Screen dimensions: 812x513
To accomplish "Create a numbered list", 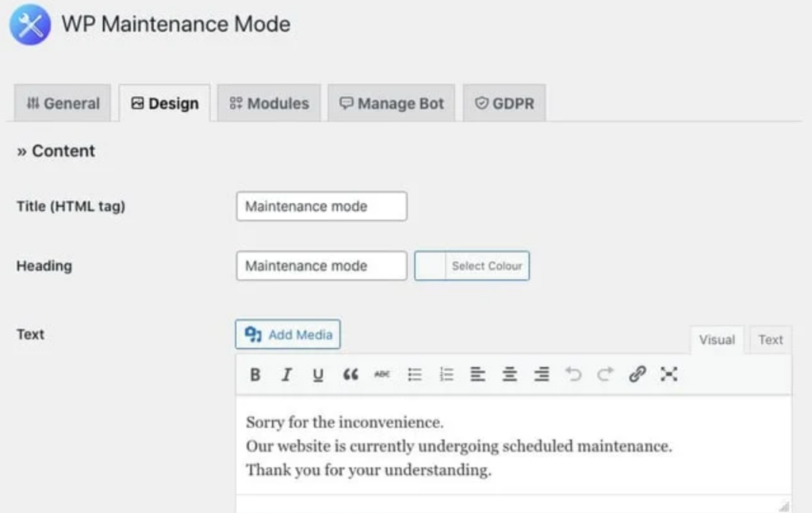I will pos(446,374).
